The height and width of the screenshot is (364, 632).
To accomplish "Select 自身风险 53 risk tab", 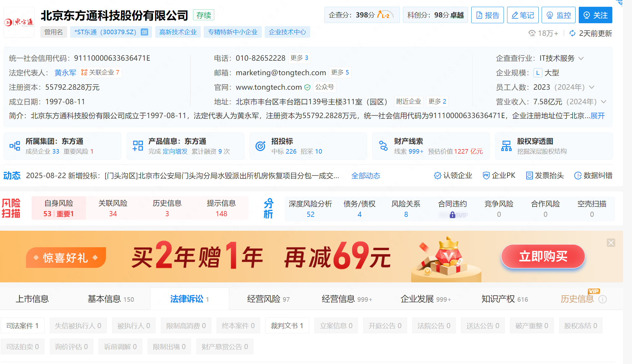I will pos(59,208).
